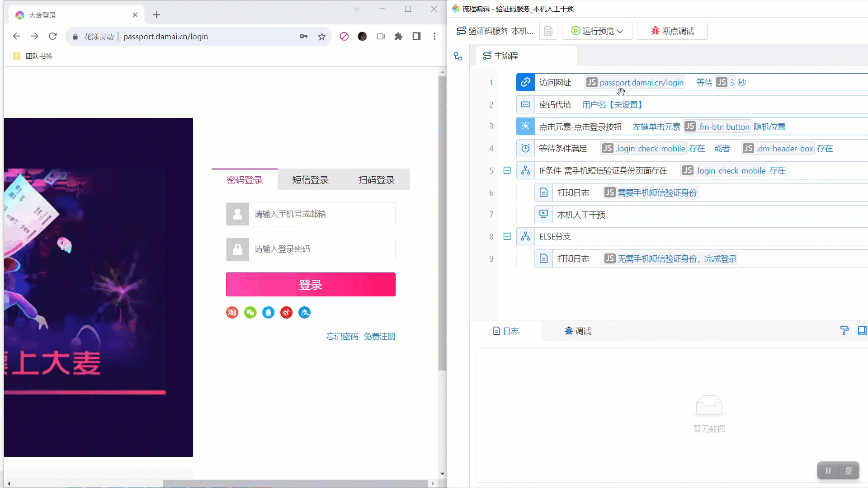
Task: Switch to the 短信登录 tab
Action: point(310,180)
